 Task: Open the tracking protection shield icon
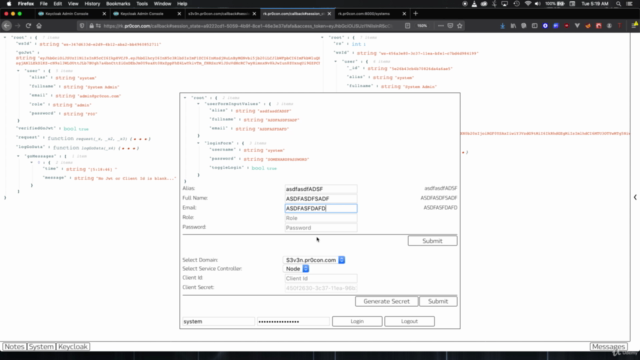pyautogui.click(x=82, y=26)
